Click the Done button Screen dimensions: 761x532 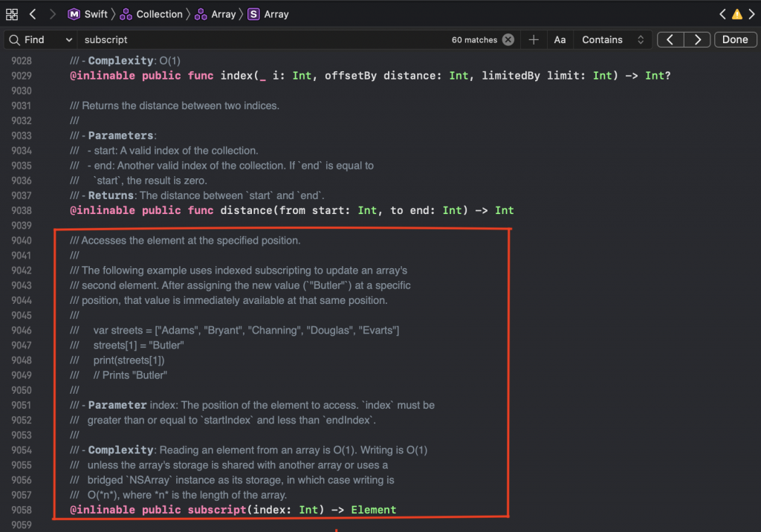pyautogui.click(x=735, y=40)
